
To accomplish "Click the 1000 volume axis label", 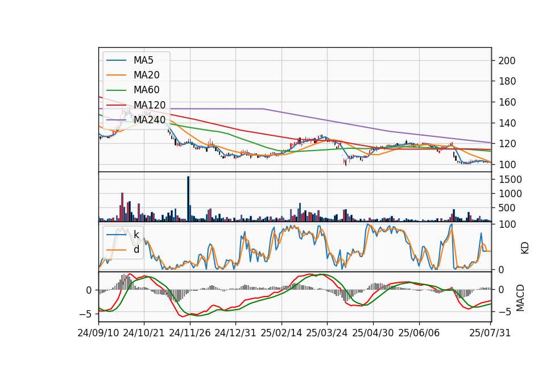I will click(x=510, y=194).
